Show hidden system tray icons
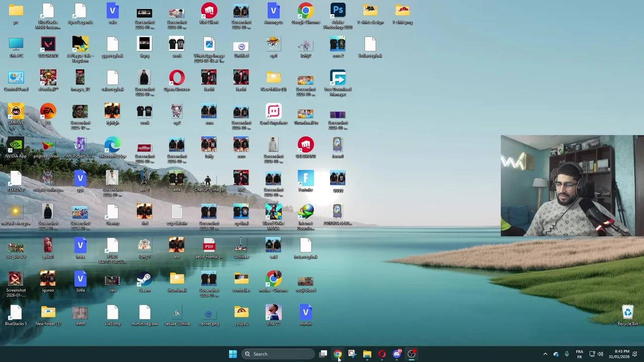 tap(545, 354)
